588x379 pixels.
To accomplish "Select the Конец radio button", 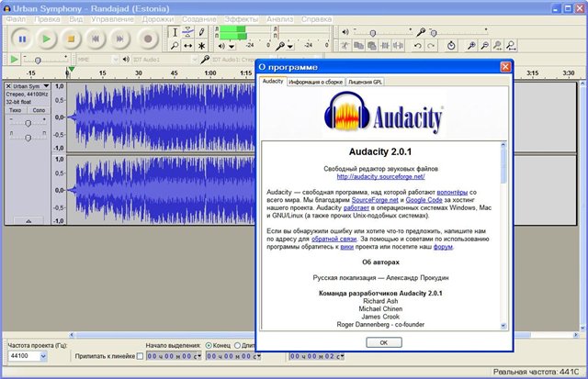I will [209, 345].
